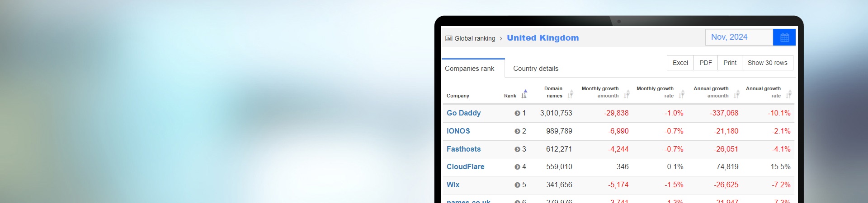Viewport: 868px width, 203px height.
Task: Click the 0.1% monthly growth rate
Action: tap(675, 167)
